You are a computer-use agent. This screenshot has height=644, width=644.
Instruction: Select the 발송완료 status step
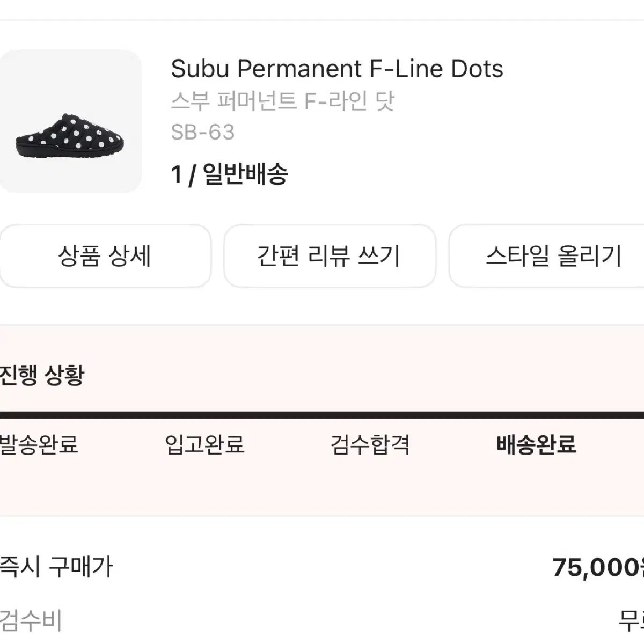[39, 444]
